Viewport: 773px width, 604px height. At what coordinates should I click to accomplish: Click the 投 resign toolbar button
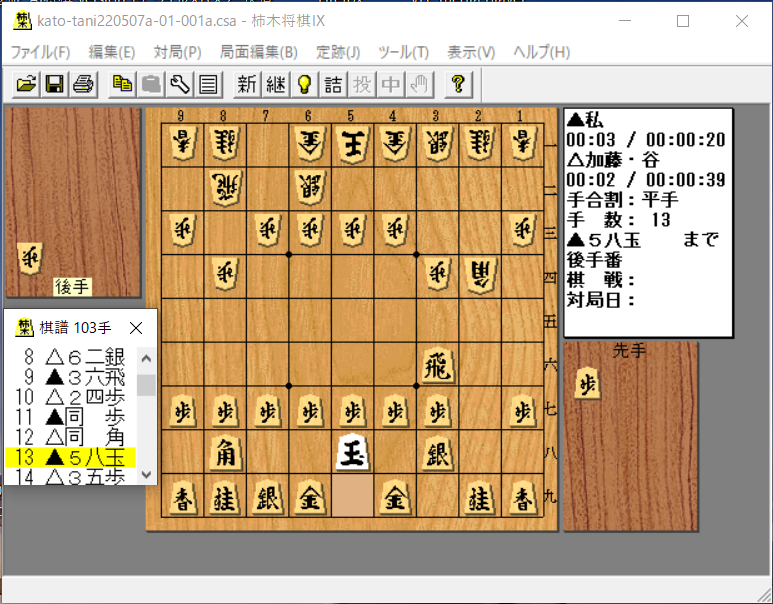click(x=361, y=84)
